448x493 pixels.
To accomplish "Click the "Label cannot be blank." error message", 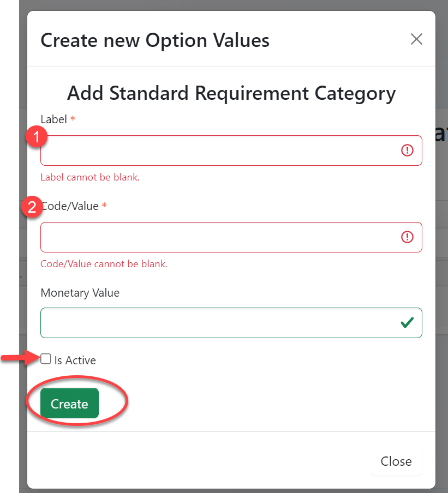I will [90, 177].
